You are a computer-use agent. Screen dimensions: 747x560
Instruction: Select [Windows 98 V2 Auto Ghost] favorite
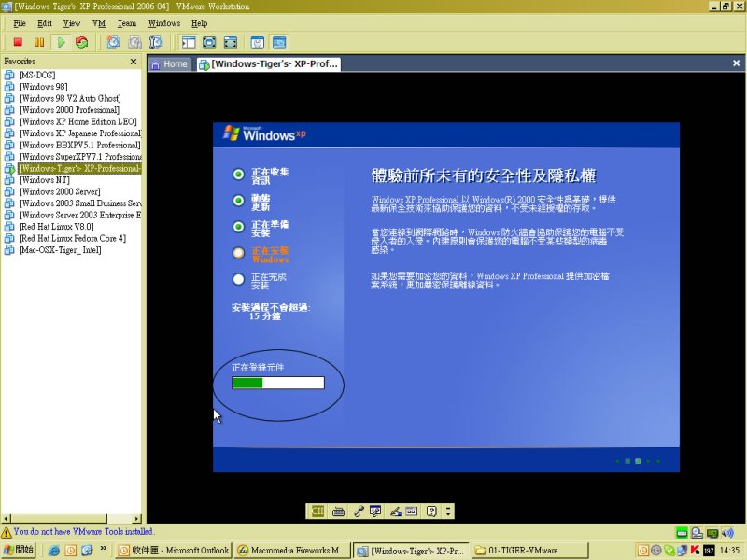click(69, 98)
